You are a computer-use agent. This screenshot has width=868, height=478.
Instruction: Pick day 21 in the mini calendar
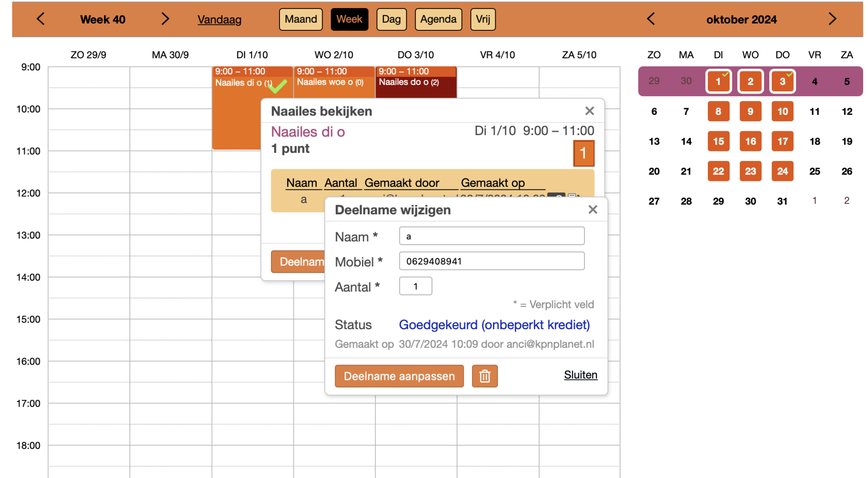(686, 171)
